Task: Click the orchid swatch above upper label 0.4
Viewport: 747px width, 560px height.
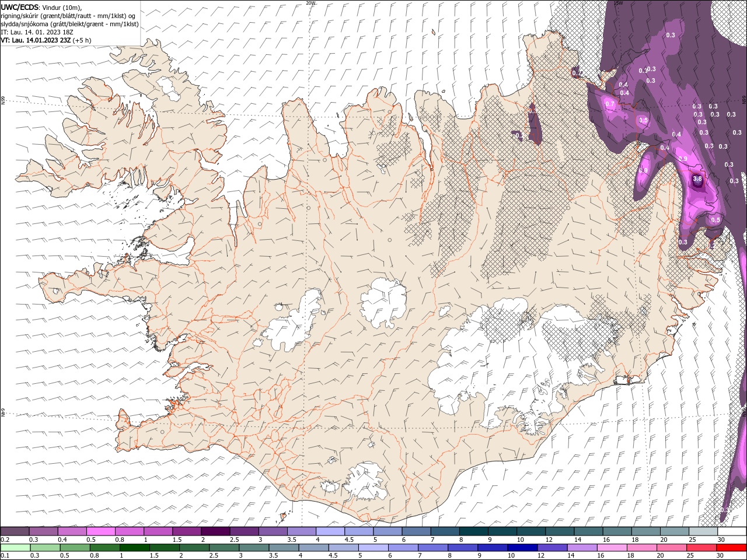Action: [x=72, y=531]
